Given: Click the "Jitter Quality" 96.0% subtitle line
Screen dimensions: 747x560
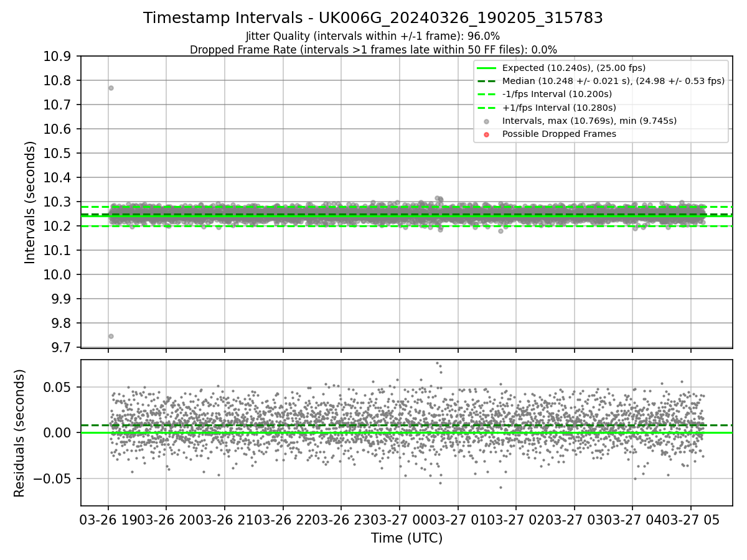Looking at the screenshot, I should (x=373, y=36).
